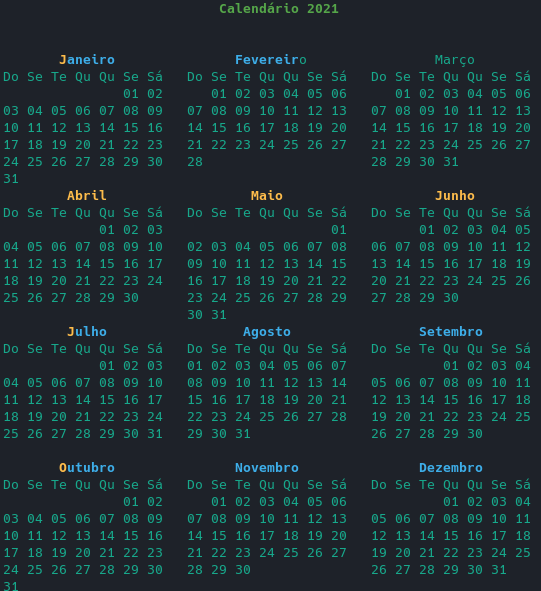This screenshot has width=541, height=591.
Task: Select the Junho month heading
Action: click(x=455, y=196)
